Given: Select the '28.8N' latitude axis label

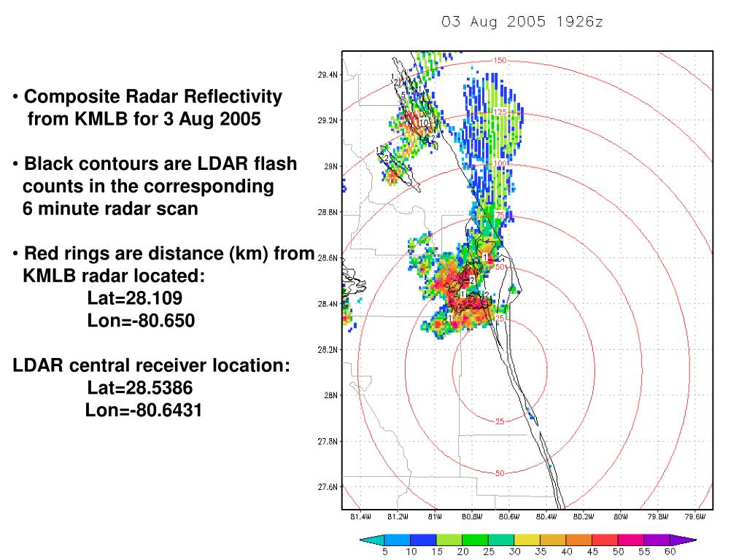Looking at the screenshot, I should point(328,212).
